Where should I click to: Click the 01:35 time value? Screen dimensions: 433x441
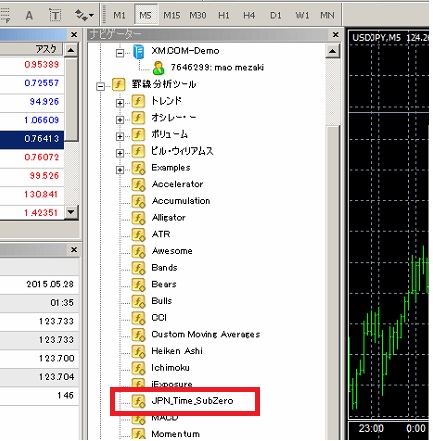click(x=62, y=303)
